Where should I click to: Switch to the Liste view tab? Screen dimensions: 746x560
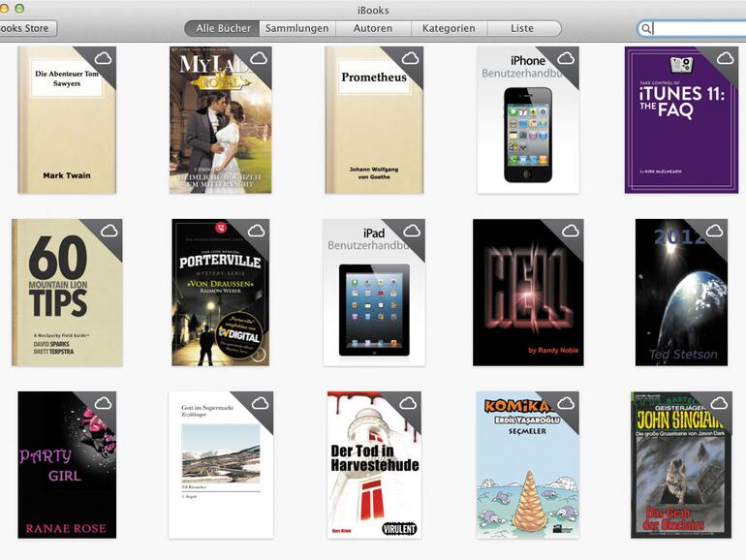pos(523,28)
